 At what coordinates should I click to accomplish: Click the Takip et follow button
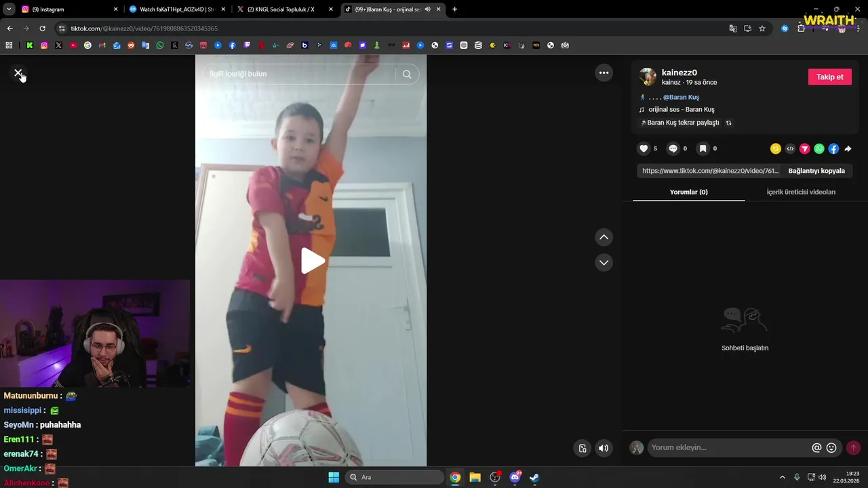(829, 77)
